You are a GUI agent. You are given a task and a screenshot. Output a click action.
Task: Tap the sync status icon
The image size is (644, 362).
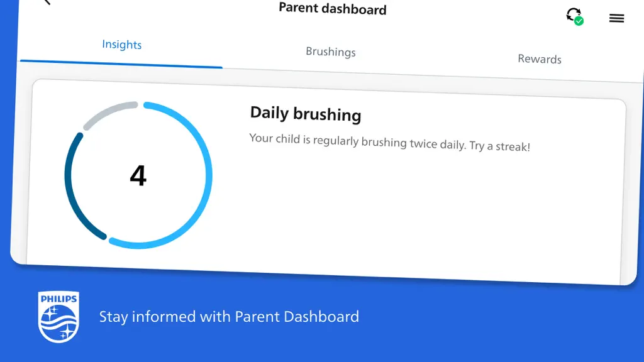(x=574, y=16)
